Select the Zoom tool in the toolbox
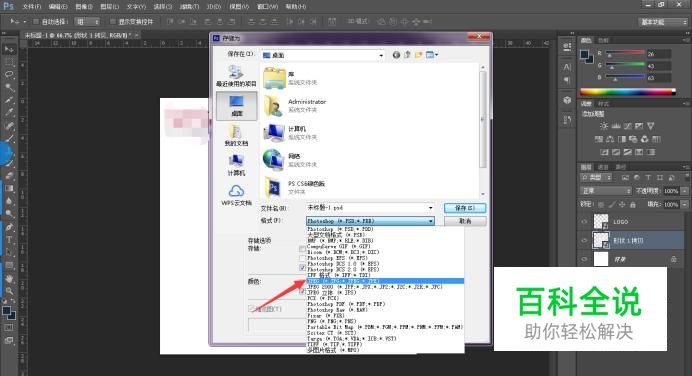The image size is (692, 376). click(9, 291)
